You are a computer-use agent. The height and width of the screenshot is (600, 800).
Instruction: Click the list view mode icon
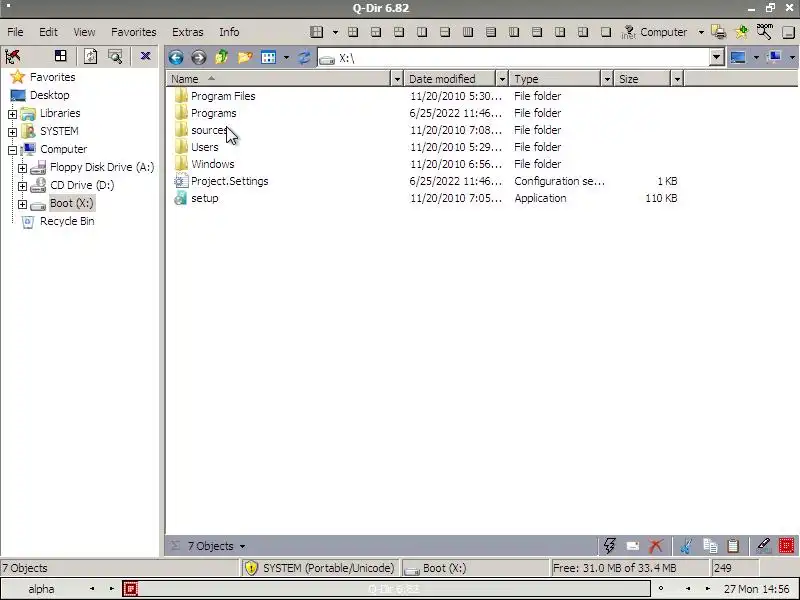pyautogui.click(x=268, y=57)
